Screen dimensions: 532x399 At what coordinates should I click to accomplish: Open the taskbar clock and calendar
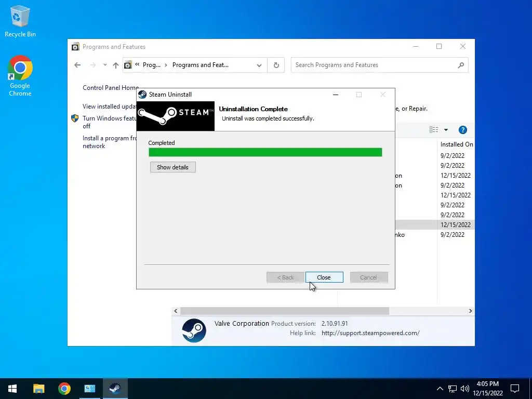click(x=488, y=389)
